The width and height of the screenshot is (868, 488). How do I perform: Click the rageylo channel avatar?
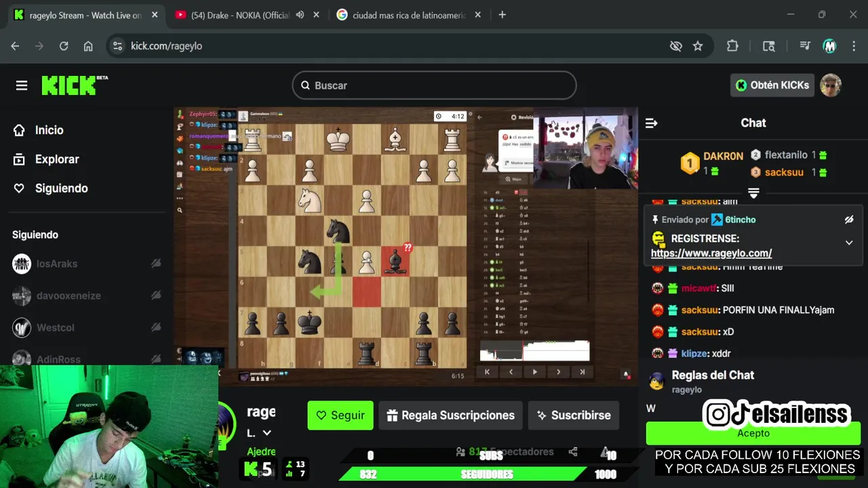226,423
